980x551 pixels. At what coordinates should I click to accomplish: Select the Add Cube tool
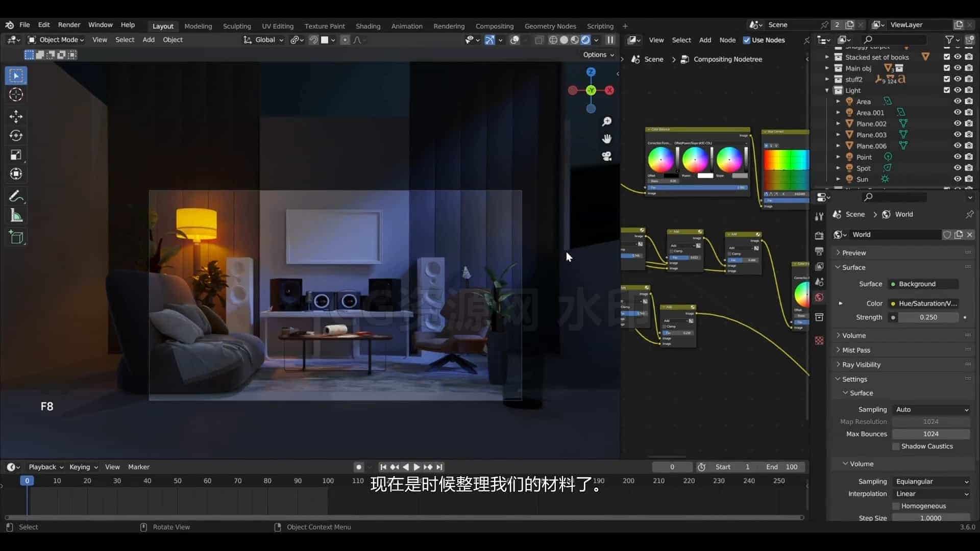(16, 238)
